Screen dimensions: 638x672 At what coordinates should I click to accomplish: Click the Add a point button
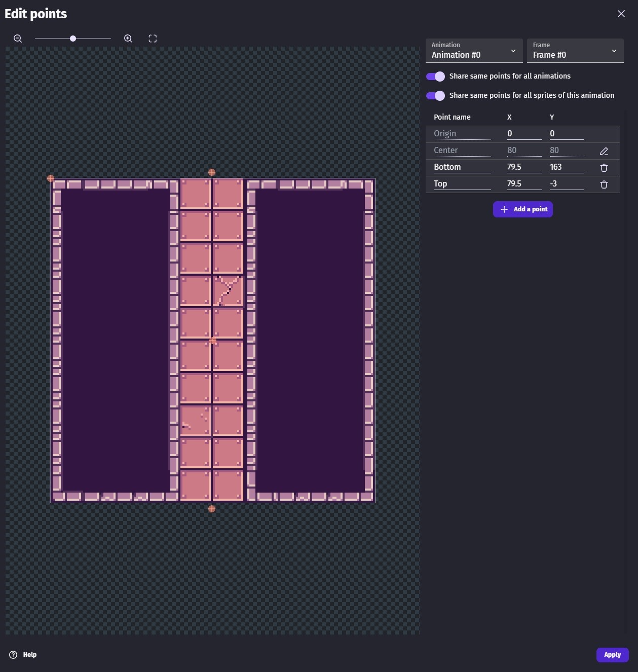pos(522,209)
